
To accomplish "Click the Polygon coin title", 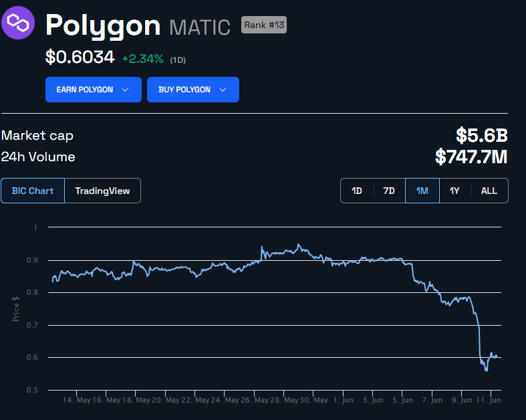I will pos(103,25).
